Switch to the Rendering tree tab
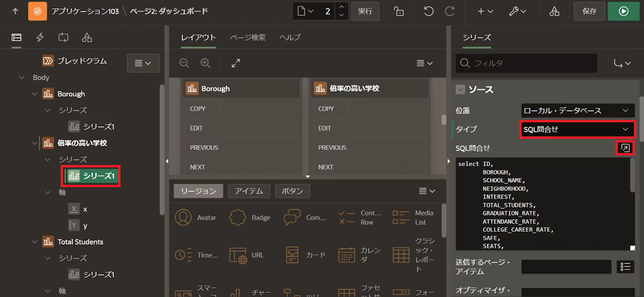The image size is (644, 297). coord(16,38)
